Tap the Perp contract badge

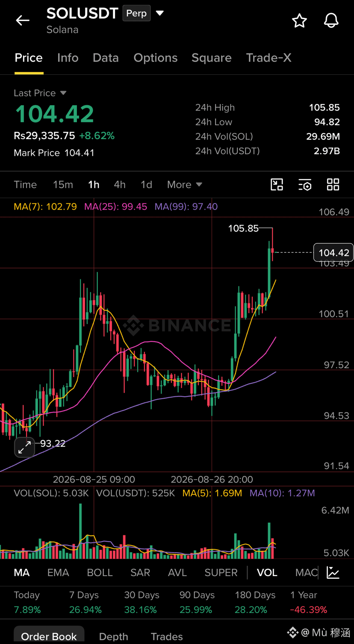pyautogui.click(x=136, y=13)
